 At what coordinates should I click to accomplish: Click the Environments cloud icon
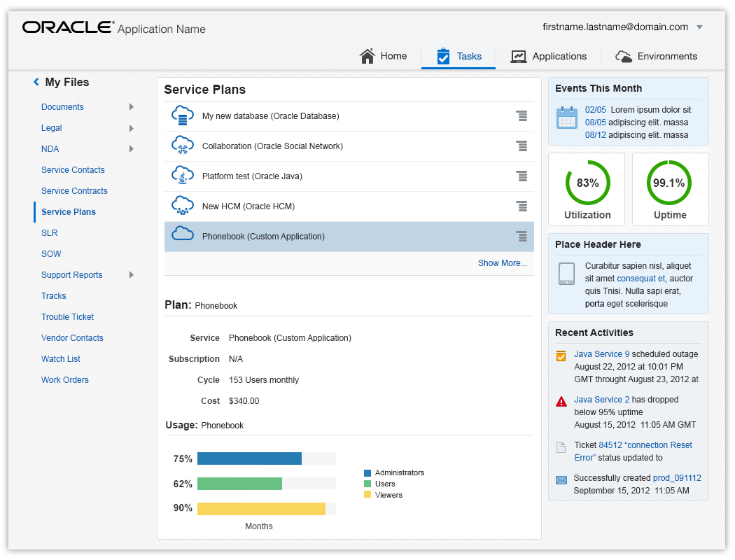624,57
